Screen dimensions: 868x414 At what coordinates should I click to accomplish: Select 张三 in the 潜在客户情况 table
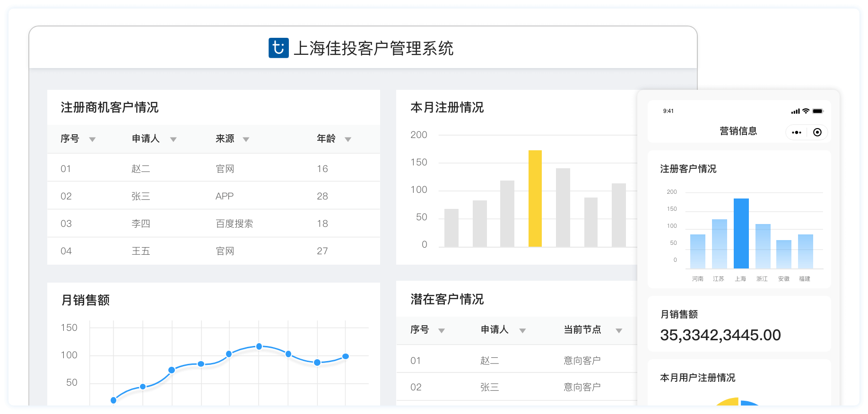[489, 387]
